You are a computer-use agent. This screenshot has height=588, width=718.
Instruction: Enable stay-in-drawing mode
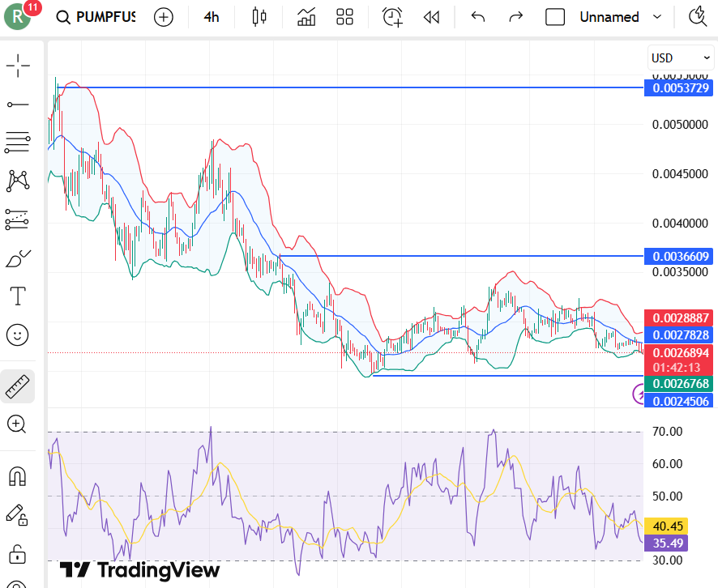point(18,516)
